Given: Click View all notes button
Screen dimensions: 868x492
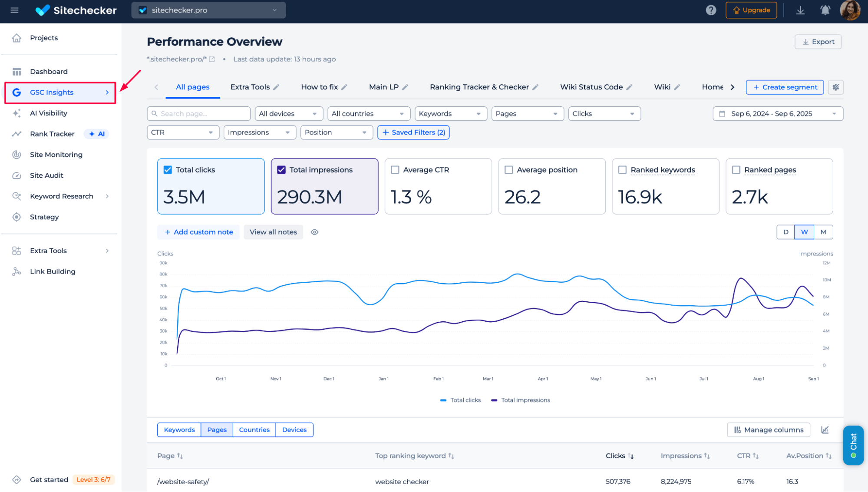Looking at the screenshot, I should (273, 232).
